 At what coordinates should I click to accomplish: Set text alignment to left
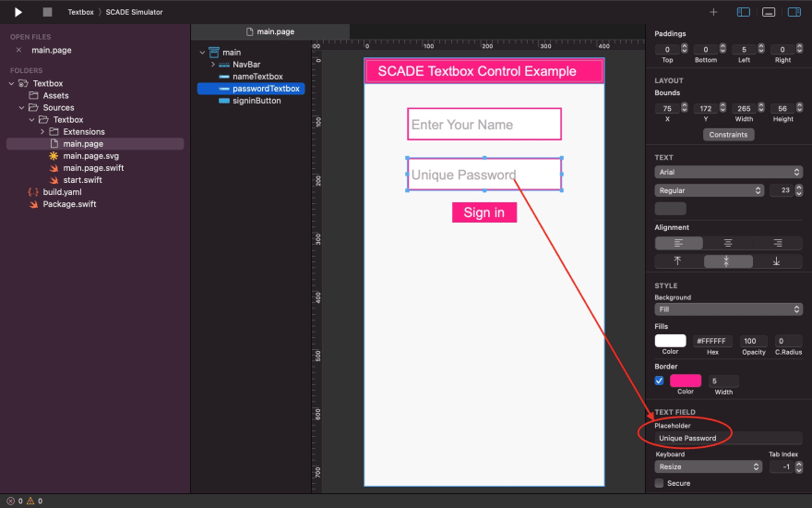[678, 243]
